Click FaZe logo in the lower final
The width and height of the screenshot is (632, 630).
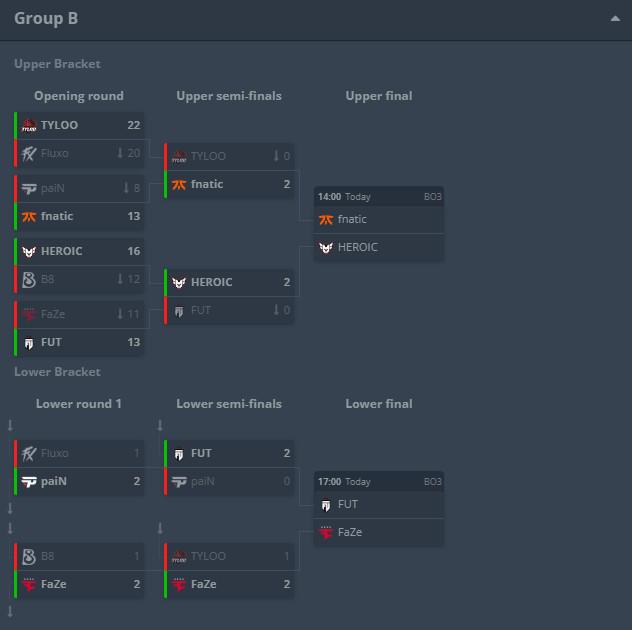tap(326, 532)
